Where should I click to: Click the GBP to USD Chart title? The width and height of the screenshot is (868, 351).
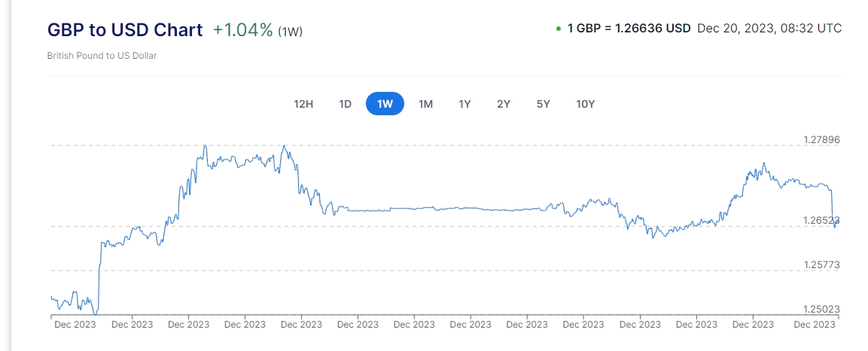click(x=125, y=29)
